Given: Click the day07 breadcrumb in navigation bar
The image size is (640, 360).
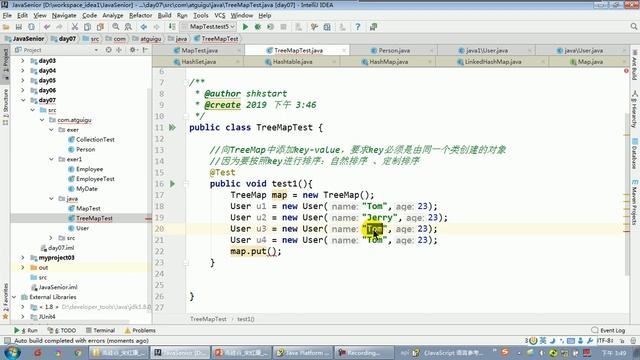Looking at the screenshot, I should [63, 39].
